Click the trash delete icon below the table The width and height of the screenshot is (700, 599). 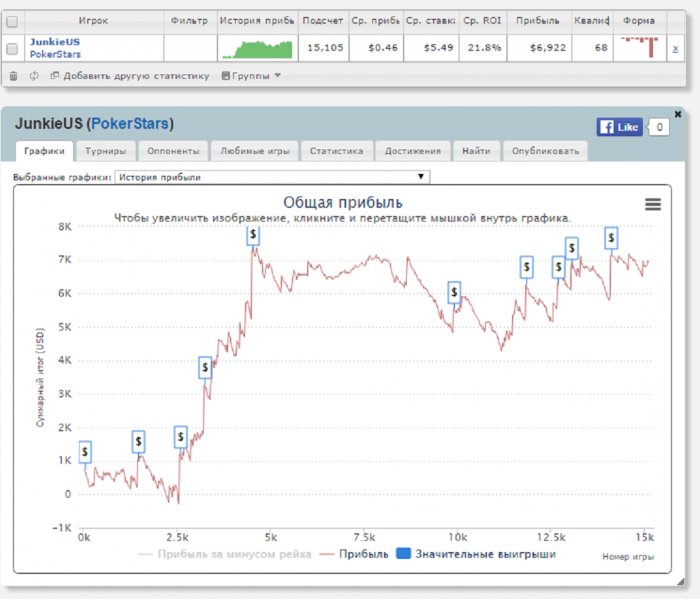(13, 76)
